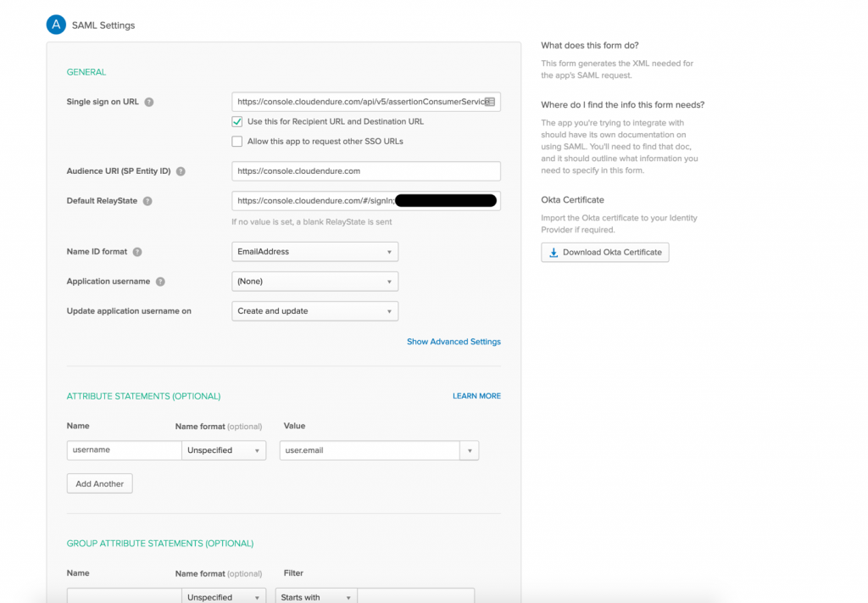Image resolution: width=868 pixels, height=603 pixels.
Task: Click the LEARN MORE link
Action: pos(476,395)
